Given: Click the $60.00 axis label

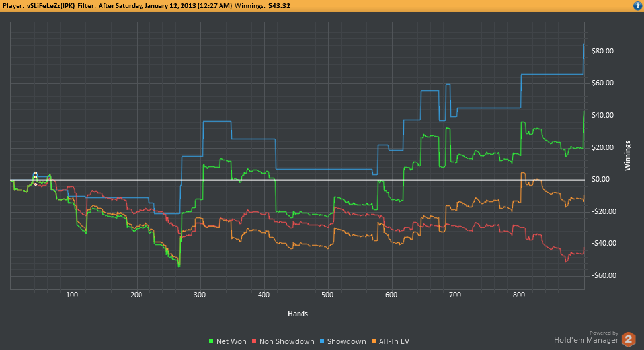Looking at the screenshot, I should [x=602, y=83].
